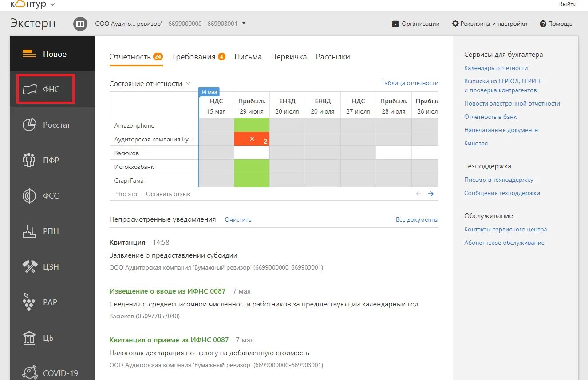Click the Выйти logout link
Image resolution: width=588 pixels, height=380 pixels.
point(568,4)
